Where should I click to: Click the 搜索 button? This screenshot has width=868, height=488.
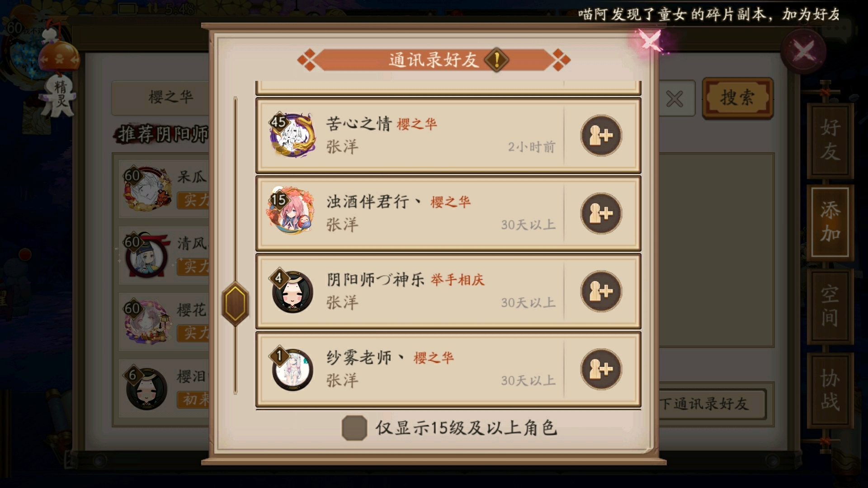(737, 98)
